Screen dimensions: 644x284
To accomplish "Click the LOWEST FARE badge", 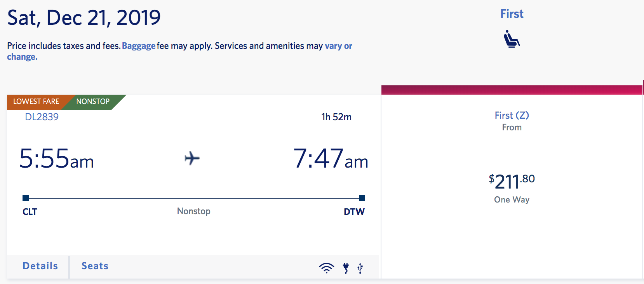I will pos(36,102).
